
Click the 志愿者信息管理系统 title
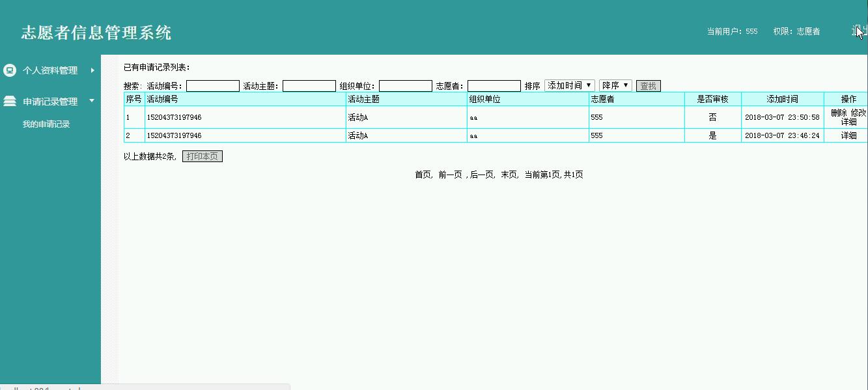tap(96, 33)
